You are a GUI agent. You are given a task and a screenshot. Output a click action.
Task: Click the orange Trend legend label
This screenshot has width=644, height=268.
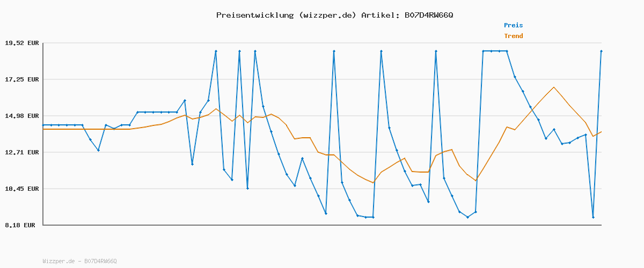click(x=513, y=36)
